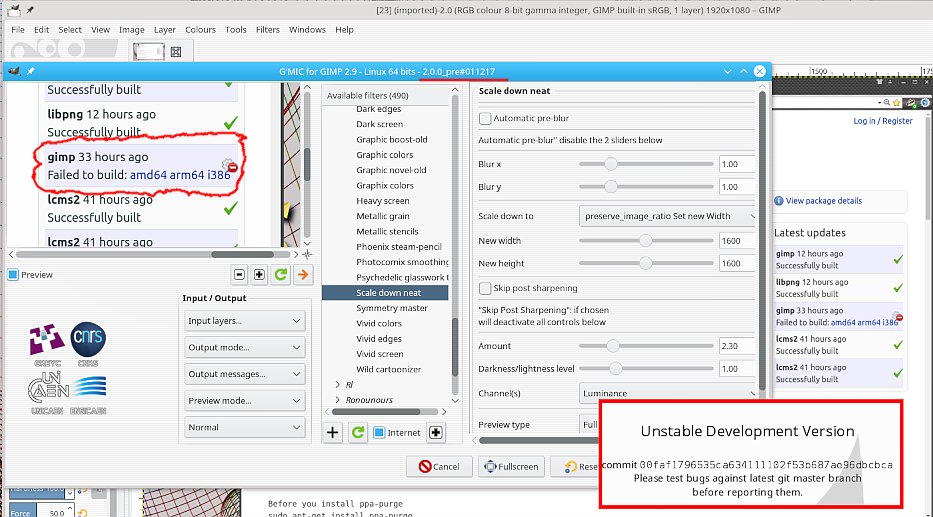
Task: Toggle the Internet checkbox
Action: coord(379,433)
